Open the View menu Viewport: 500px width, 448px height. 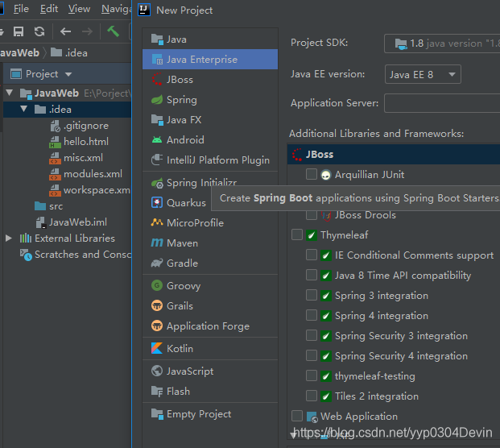pos(79,9)
